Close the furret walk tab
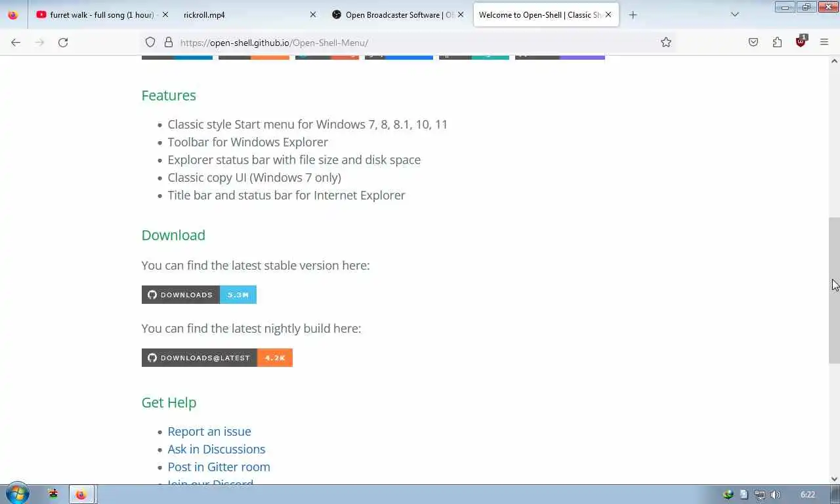The height and width of the screenshot is (504, 840). tap(165, 14)
